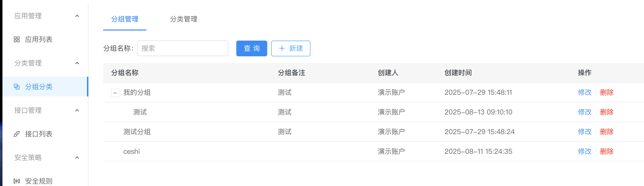The height and width of the screenshot is (186, 644).
Task: Collapse the 分类管理 sidebar section
Action: 77,63
